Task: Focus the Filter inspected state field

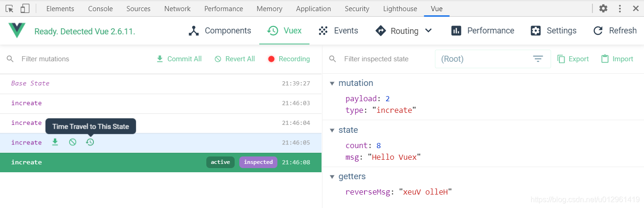Action: 385,59
